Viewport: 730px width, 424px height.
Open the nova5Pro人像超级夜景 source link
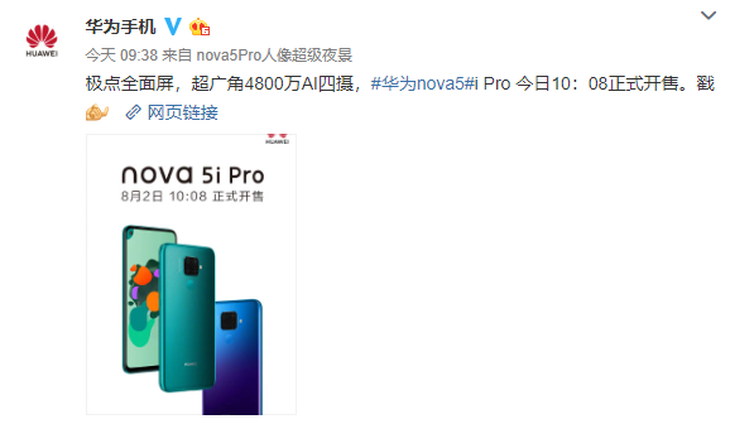point(274,55)
